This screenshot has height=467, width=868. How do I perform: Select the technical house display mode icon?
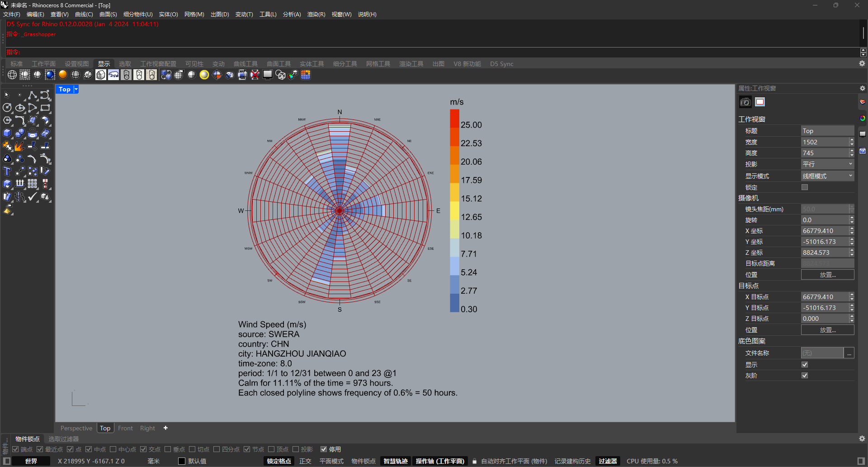[101, 75]
